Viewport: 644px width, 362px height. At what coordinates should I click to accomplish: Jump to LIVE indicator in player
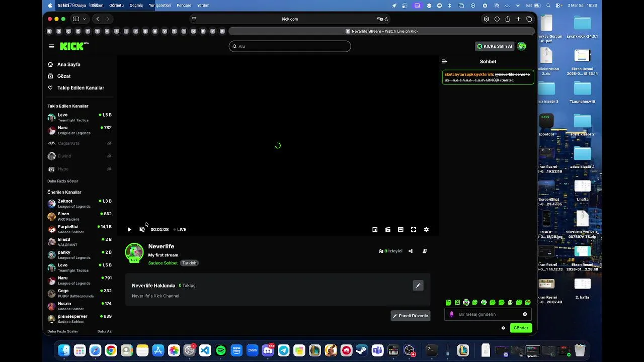180,229
